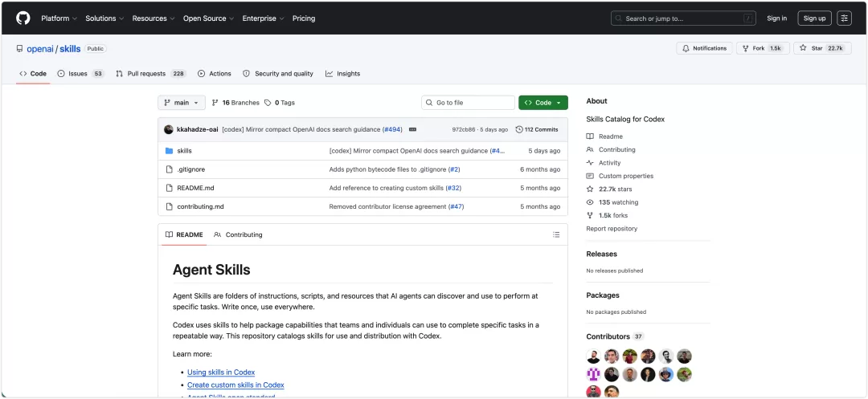Open the Pricing page
The height and width of the screenshot is (399, 868).
304,18
